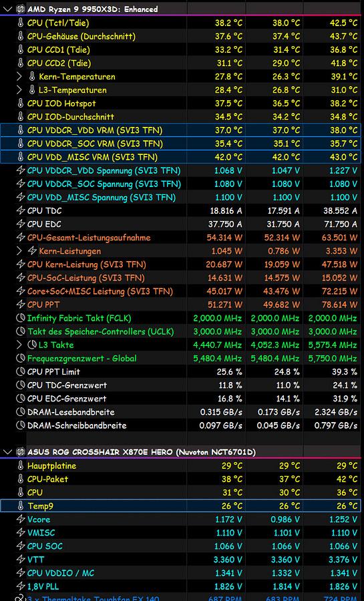Collapse the AMD Ryzen 9 9950X3D section
This screenshot has width=364, height=601.
pyautogui.click(x=7, y=9)
